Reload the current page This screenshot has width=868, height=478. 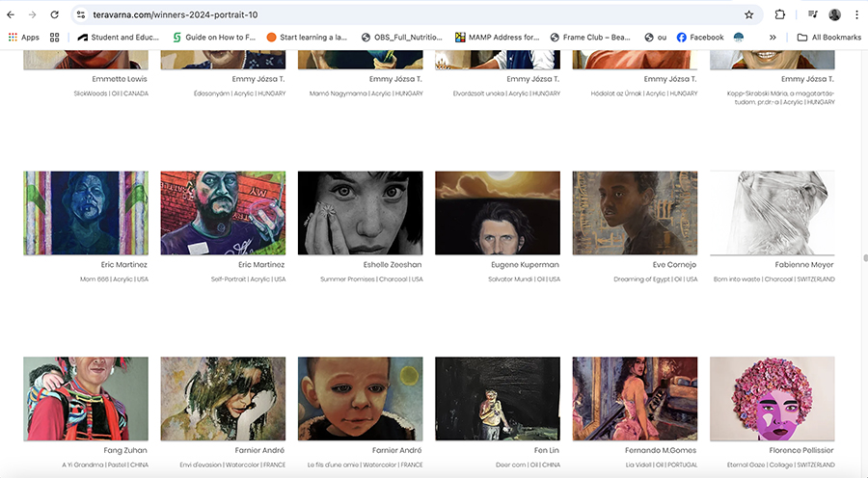pyautogui.click(x=54, y=15)
